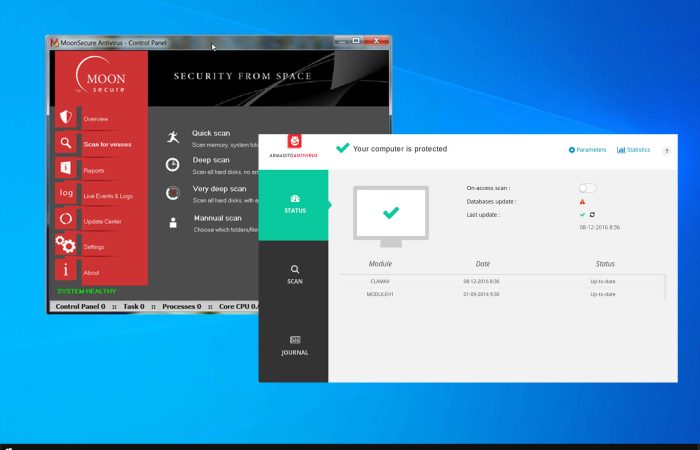
Task: Click Task 0 status bar entry
Action: (x=133, y=307)
